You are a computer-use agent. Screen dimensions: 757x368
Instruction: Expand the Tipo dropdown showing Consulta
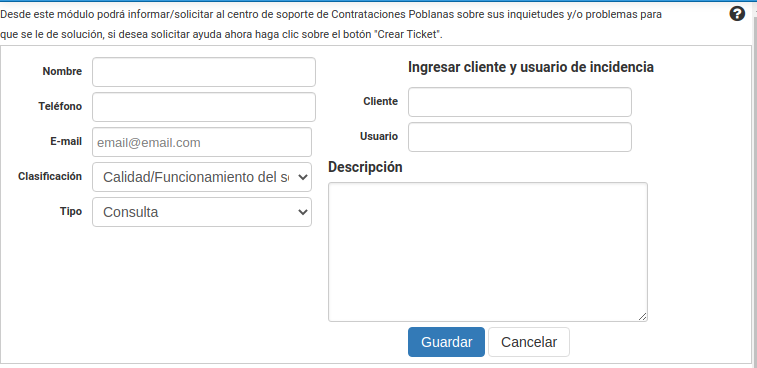pos(202,212)
